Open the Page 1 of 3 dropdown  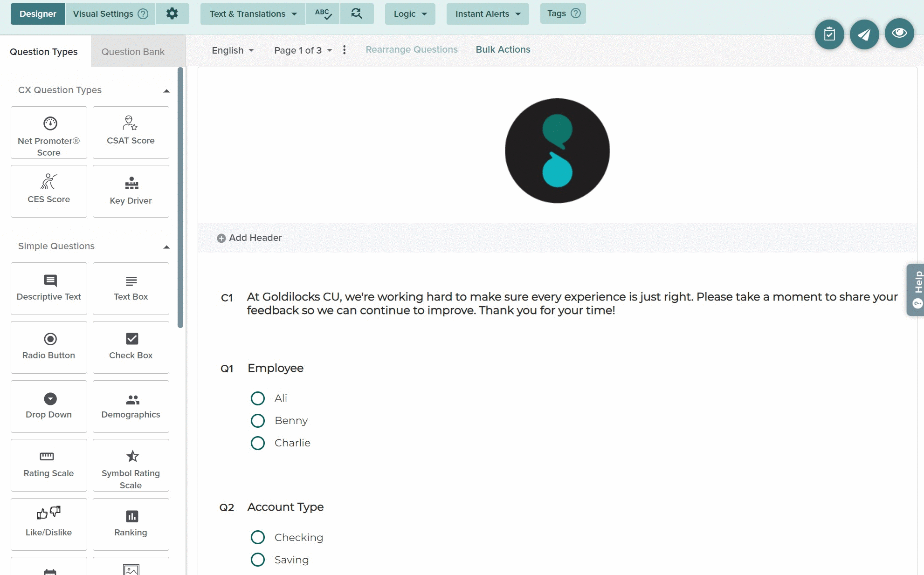[x=303, y=50]
